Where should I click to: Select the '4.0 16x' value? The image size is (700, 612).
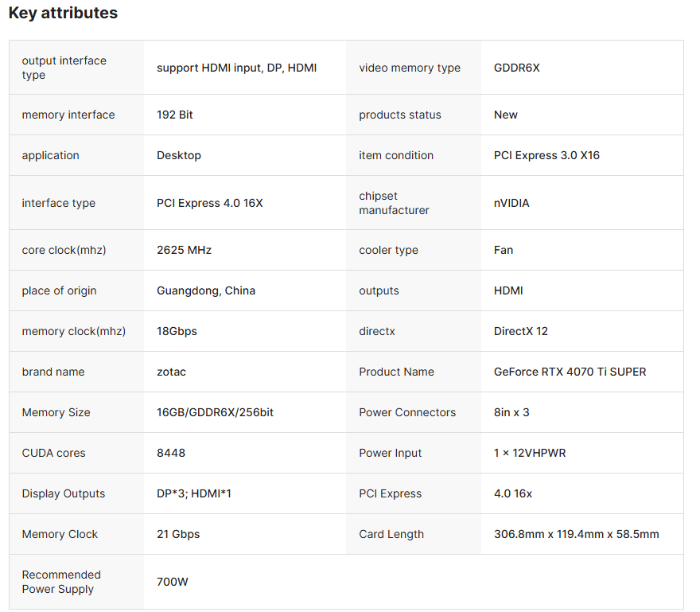click(513, 494)
